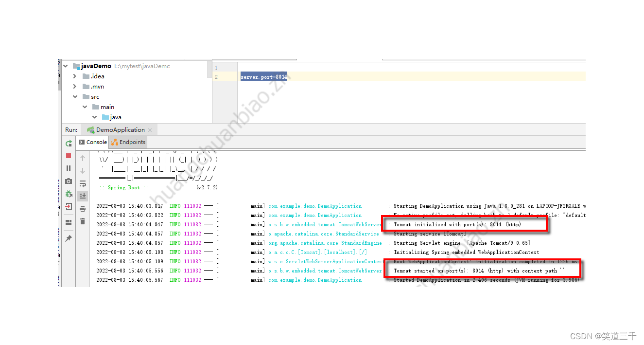Viewport: 644px width, 345px height.
Task: Enable soft-wrap for console lines
Action: click(x=83, y=183)
